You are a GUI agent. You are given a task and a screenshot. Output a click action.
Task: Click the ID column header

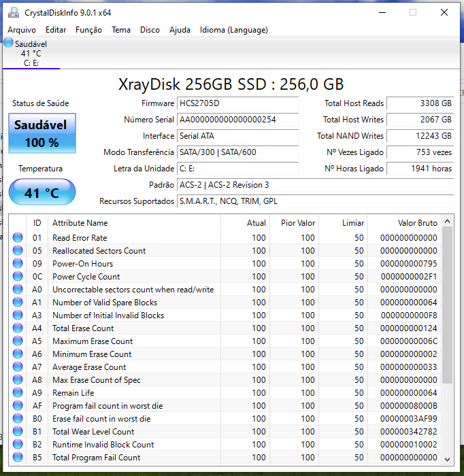[x=37, y=223]
